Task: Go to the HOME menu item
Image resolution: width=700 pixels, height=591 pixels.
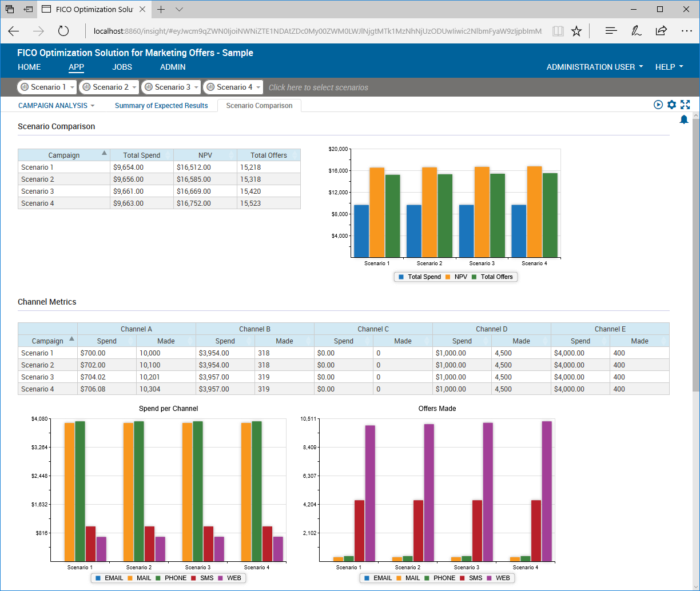Action: [x=29, y=67]
